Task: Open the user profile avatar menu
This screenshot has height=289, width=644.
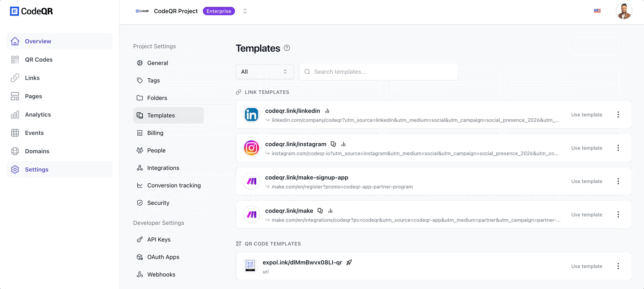Action: pos(624,11)
